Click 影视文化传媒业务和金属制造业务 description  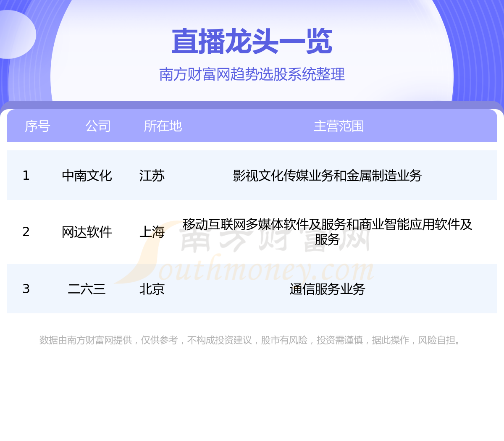[327, 176]
